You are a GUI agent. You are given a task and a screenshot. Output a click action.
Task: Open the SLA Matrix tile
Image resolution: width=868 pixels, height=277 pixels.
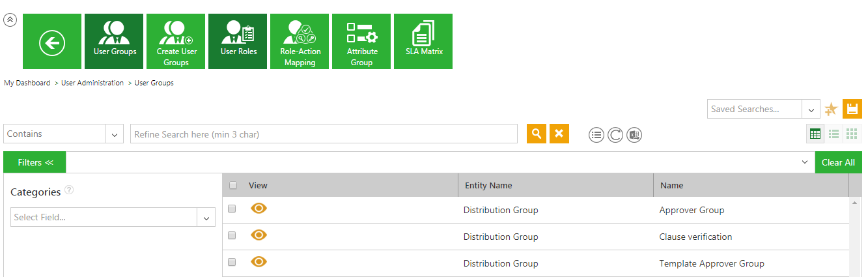423,42
